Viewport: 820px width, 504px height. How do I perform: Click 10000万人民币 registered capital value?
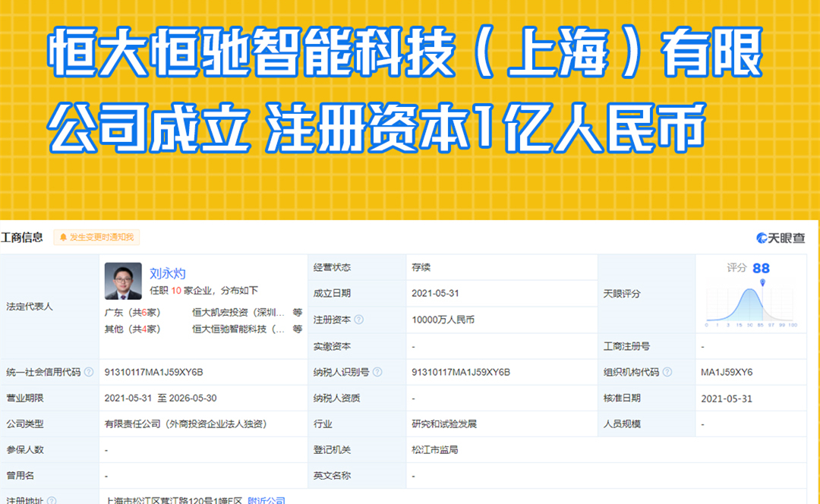click(443, 320)
